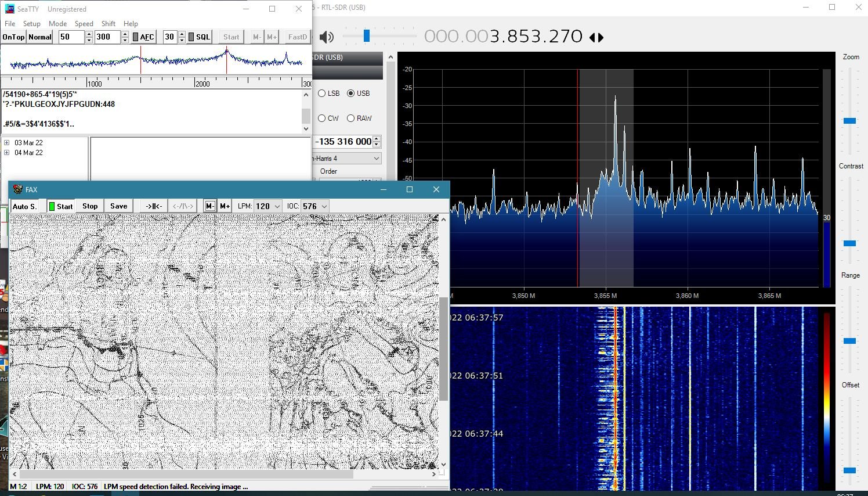Expand the 03 Mar 22 tree node
This screenshot has height=496, width=868.
[7, 142]
